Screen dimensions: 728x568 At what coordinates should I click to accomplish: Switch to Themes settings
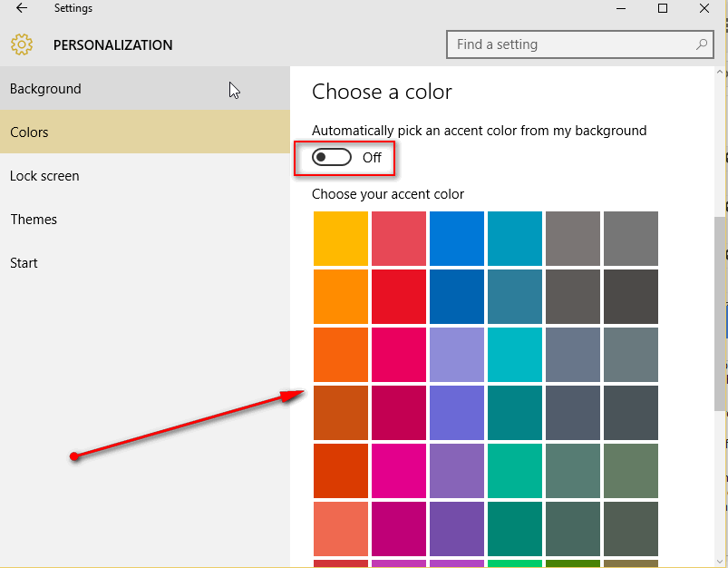(145, 219)
